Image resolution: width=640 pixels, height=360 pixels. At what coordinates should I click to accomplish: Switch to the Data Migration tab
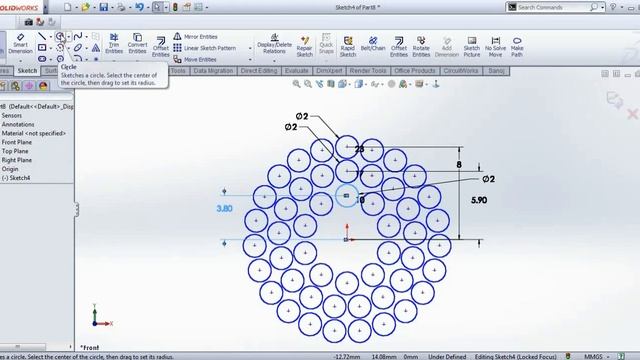[213, 71]
